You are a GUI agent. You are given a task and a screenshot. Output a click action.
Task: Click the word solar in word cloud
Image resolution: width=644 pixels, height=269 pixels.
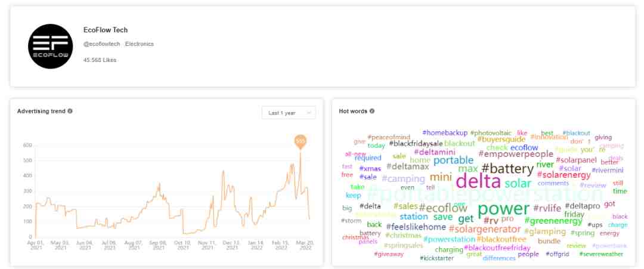pos(518,183)
